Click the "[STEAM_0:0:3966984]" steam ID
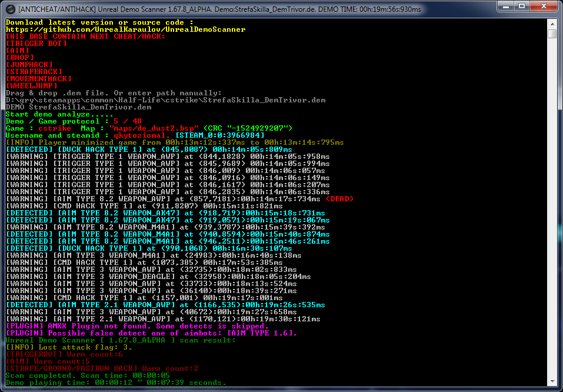The height and width of the screenshot is (392, 563). click(220, 135)
